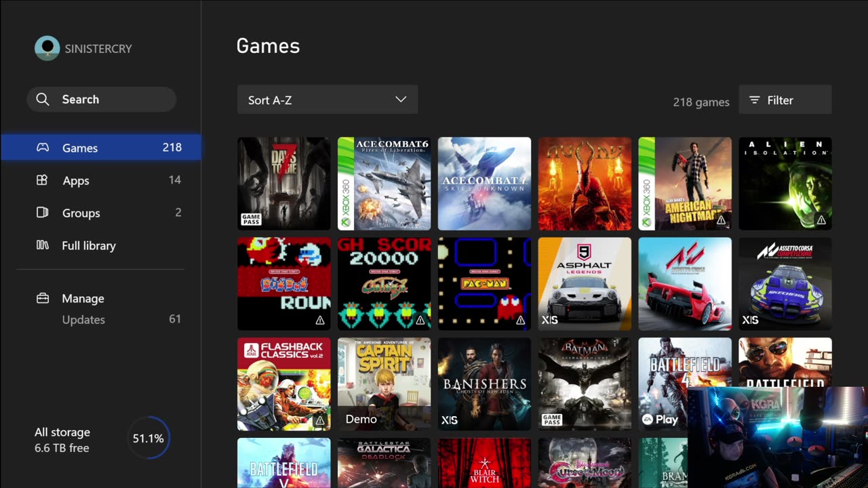
Task: Select the Apps icon in sidebar
Action: tap(42, 180)
